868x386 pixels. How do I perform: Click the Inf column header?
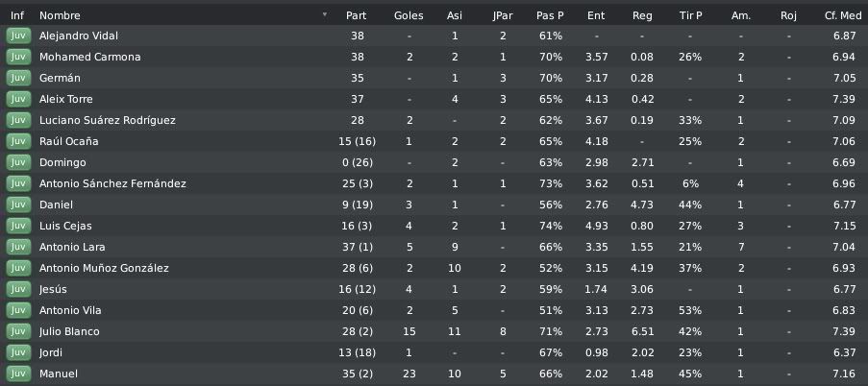point(17,15)
